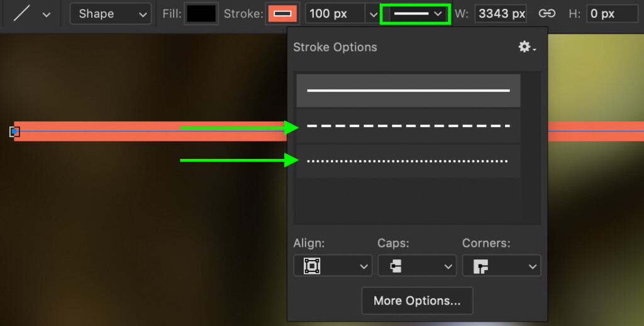Click the W width input field

point(500,14)
